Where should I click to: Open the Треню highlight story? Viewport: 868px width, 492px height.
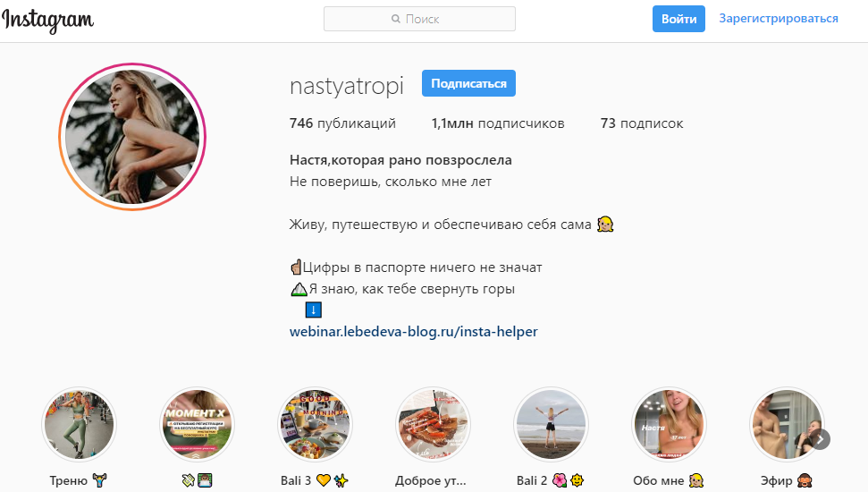(x=80, y=424)
